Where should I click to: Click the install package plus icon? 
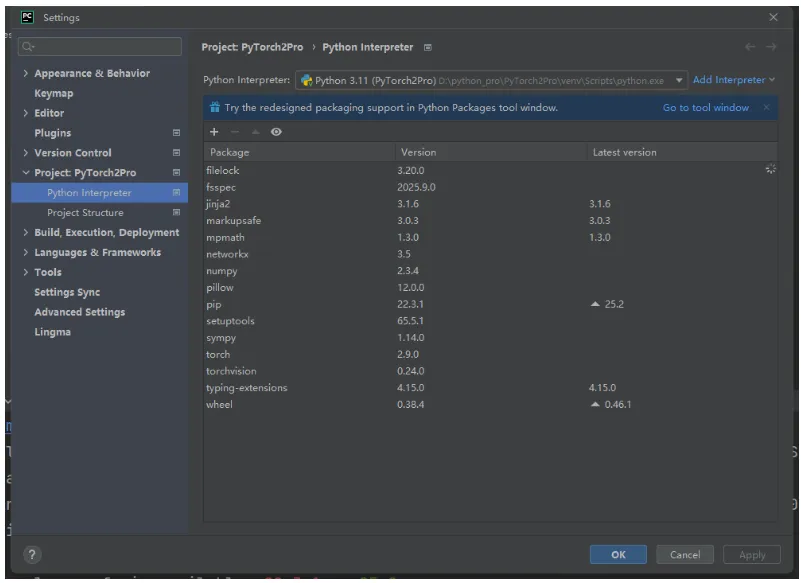coord(214,132)
